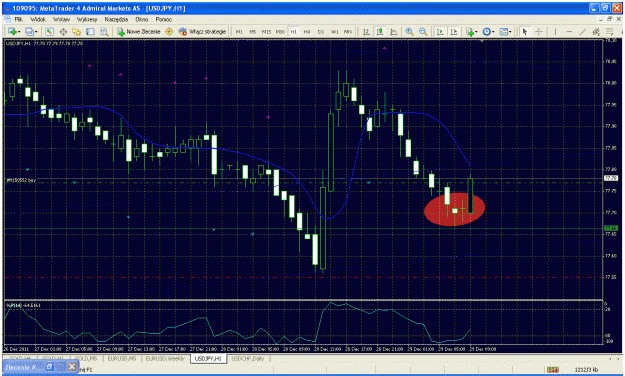625x376 pixels.
Task: Select the trendline tool
Action: [x=583, y=31]
